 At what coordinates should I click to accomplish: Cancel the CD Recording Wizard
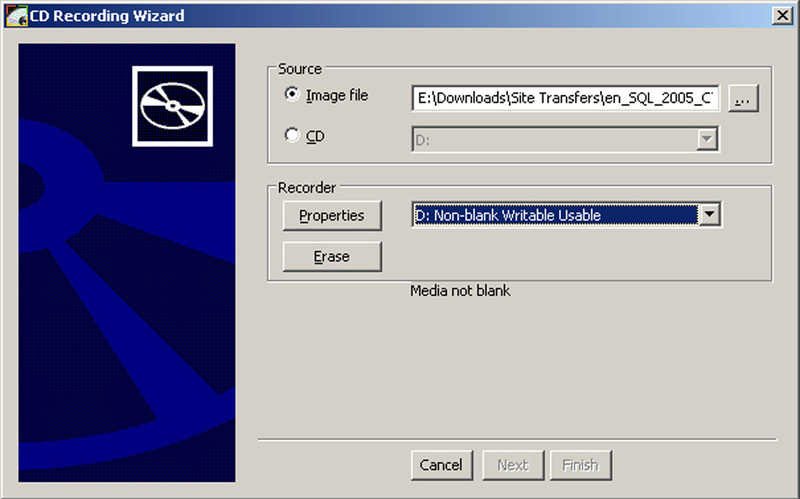click(x=442, y=465)
